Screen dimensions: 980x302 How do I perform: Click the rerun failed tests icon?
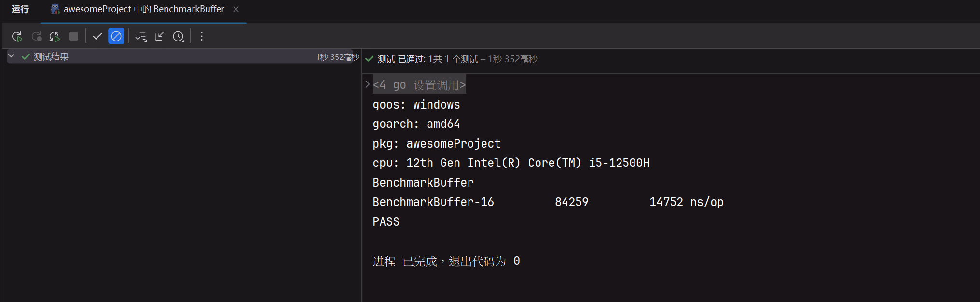coord(36,36)
